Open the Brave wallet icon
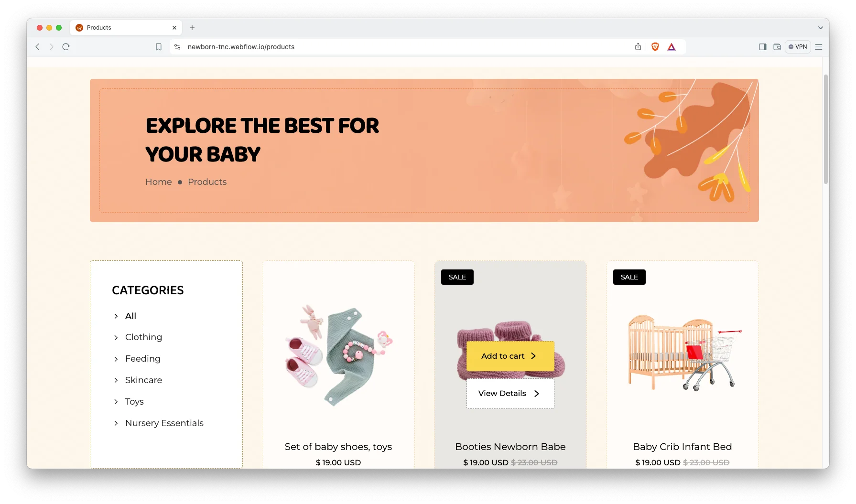 [777, 47]
